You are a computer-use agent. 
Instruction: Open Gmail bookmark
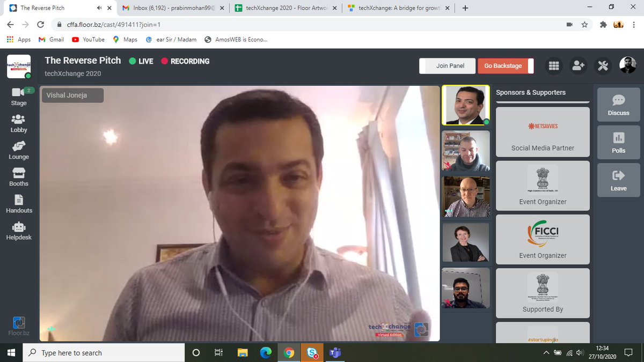pos(51,39)
